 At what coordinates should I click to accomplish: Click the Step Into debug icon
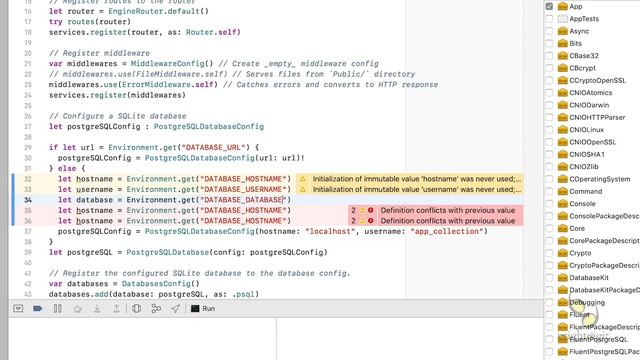click(x=97, y=309)
